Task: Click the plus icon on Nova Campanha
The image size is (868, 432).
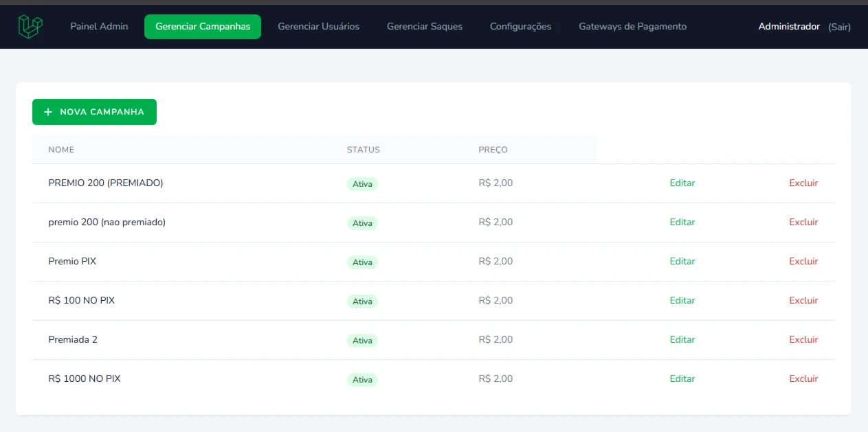Action: click(47, 111)
